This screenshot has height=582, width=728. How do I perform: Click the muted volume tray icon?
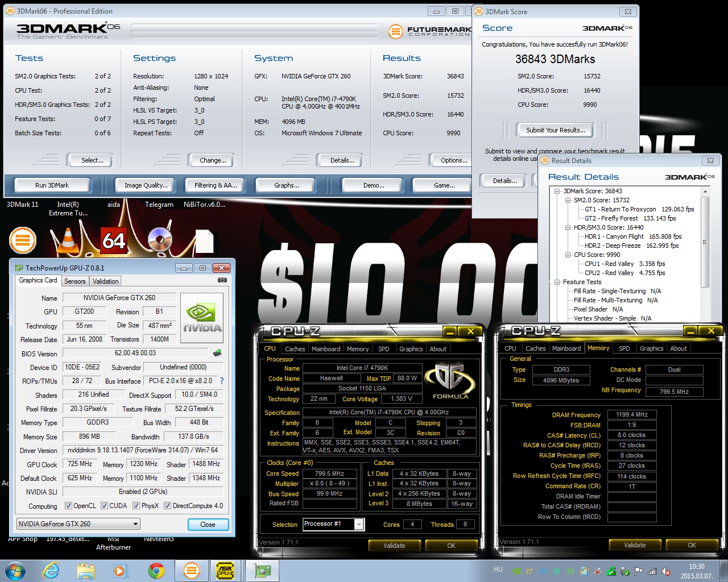coord(666,571)
